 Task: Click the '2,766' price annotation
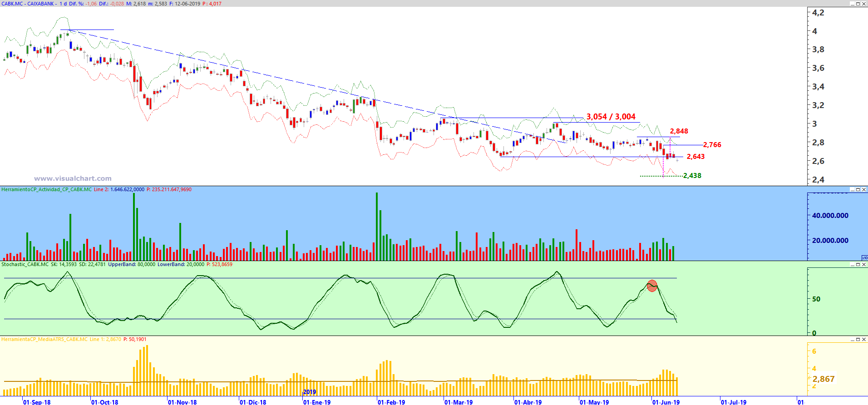coord(712,145)
